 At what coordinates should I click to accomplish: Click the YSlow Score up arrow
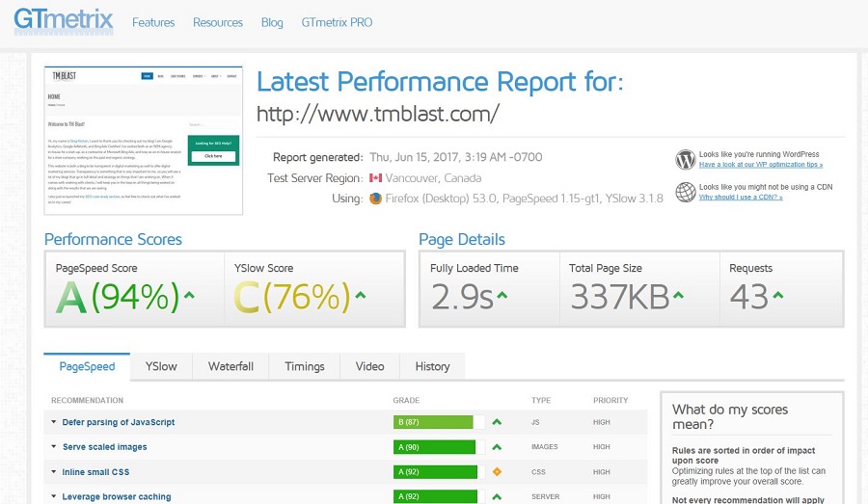361,296
